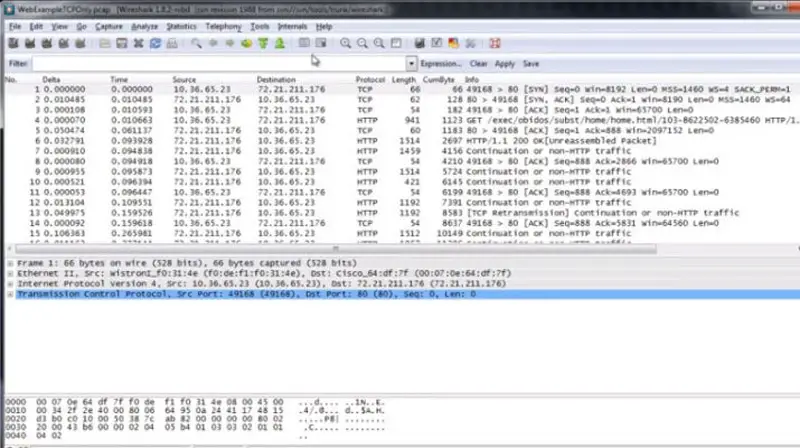Go to packet number icon
The image size is (800, 448).
point(246,43)
